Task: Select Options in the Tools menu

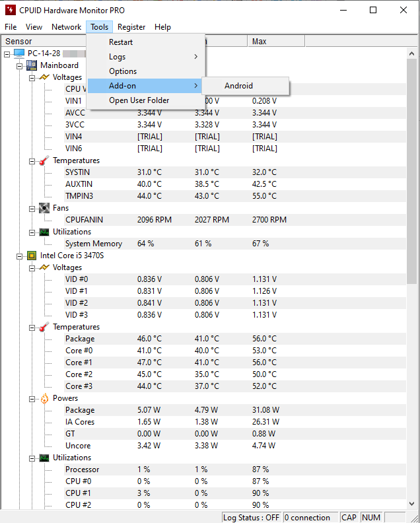Action: (146, 71)
